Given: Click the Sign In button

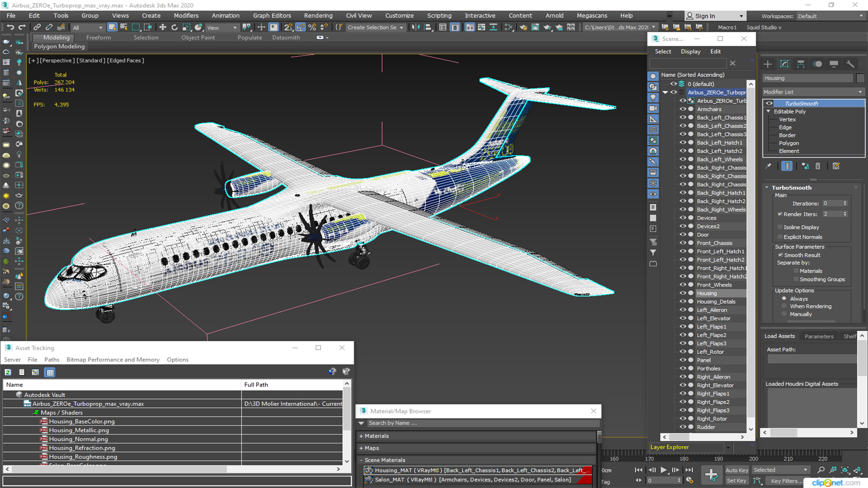Looking at the screenshot, I should coord(715,16).
